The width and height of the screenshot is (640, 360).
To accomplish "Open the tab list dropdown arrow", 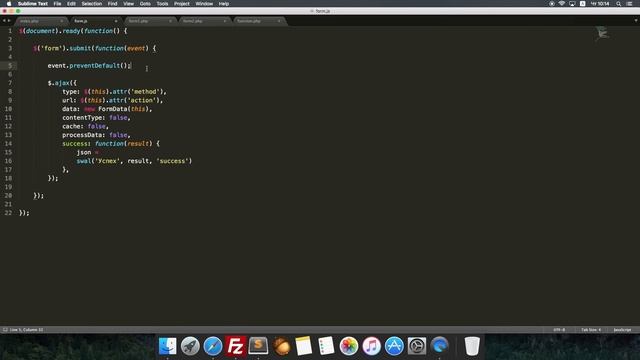I will click(x=636, y=20).
